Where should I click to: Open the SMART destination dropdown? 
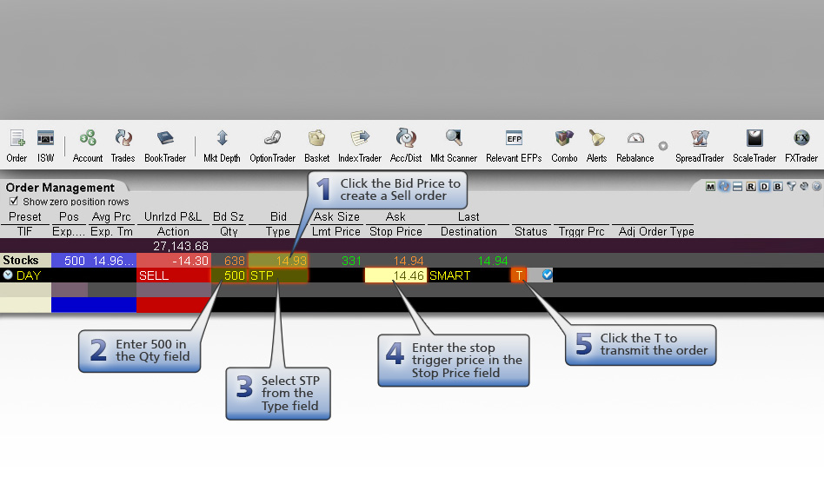pos(468,275)
